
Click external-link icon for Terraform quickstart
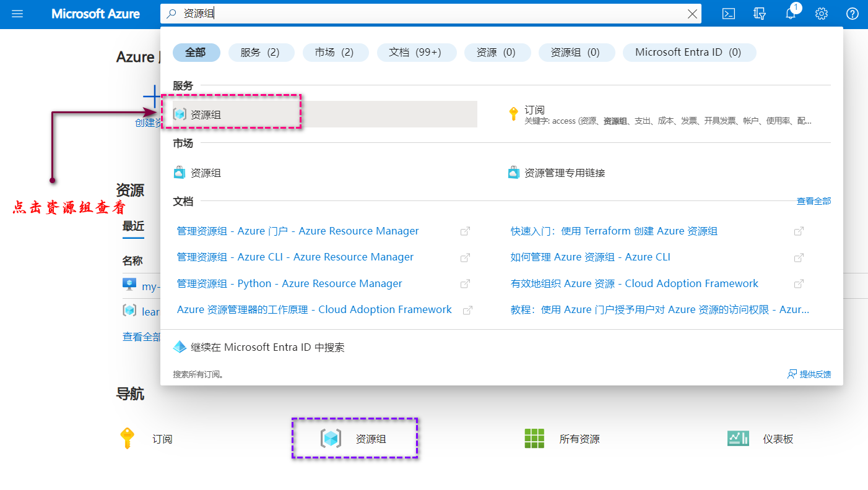tap(799, 231)
